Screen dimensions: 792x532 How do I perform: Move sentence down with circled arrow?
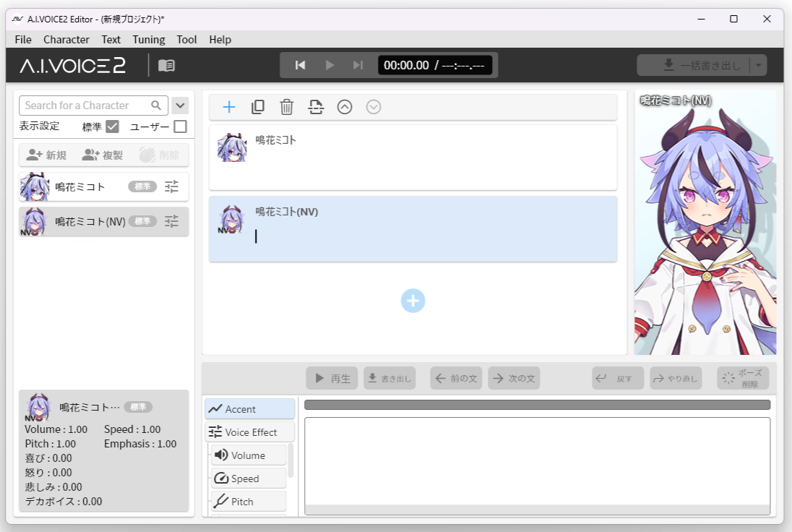[374, 106]
